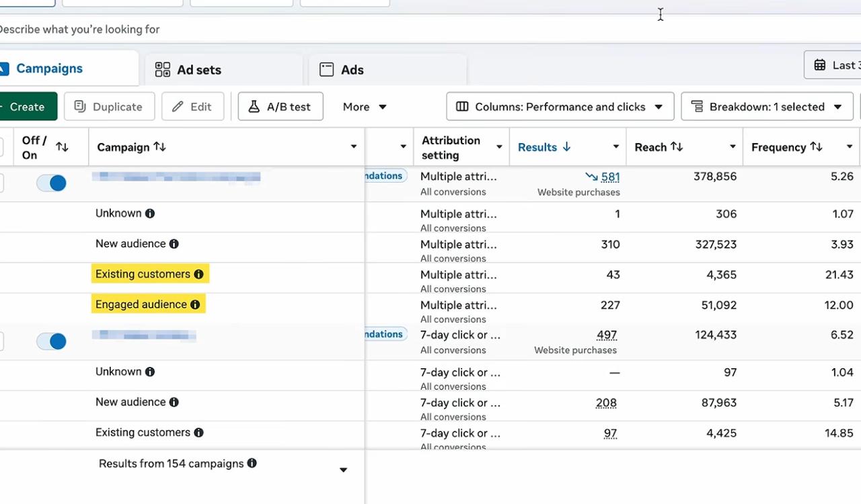Viewport: 861px width, 504px height.
Task: Click the 97 results value for Existing customers
Action: [x=610, y=433]
